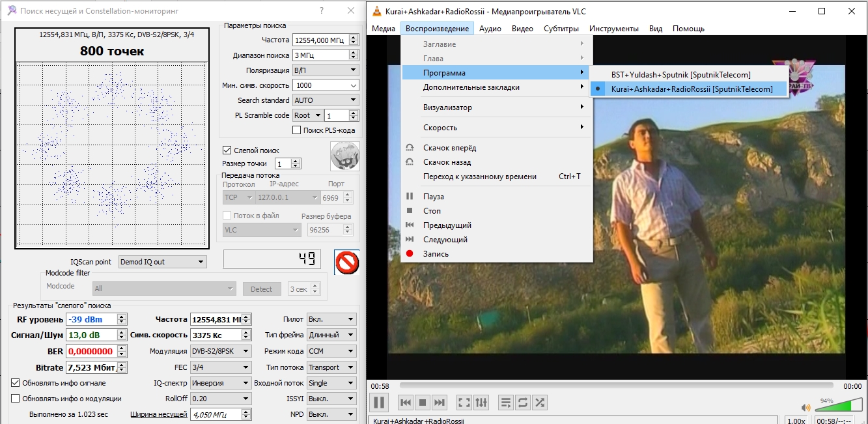This screenshot has height=424, width=868.
Task: Open FEC 3/4 dropdown
Action: pos(220,367)
